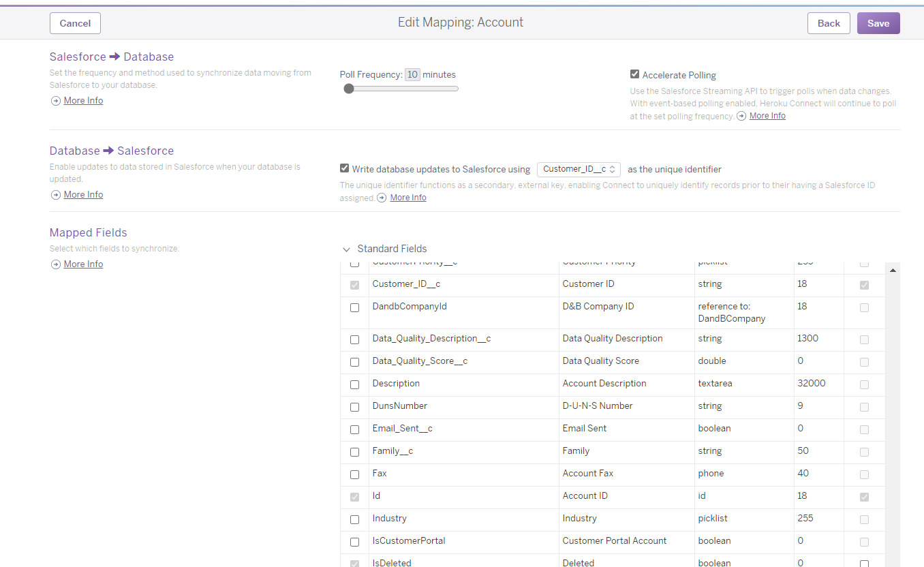Click arrow icon next to unique identifier More Info
Screen dimensions: 924x567
tap(382, 198)
